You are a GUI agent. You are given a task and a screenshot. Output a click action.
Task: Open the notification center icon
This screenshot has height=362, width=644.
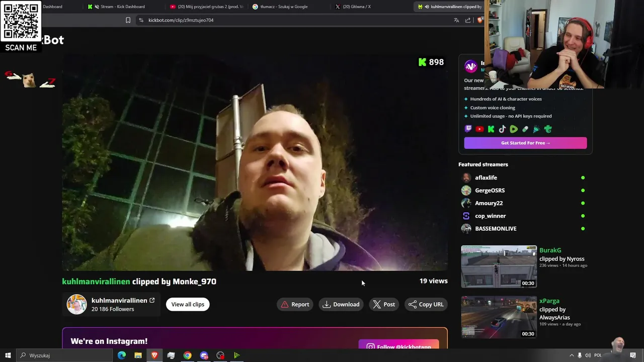coord(633,355)
